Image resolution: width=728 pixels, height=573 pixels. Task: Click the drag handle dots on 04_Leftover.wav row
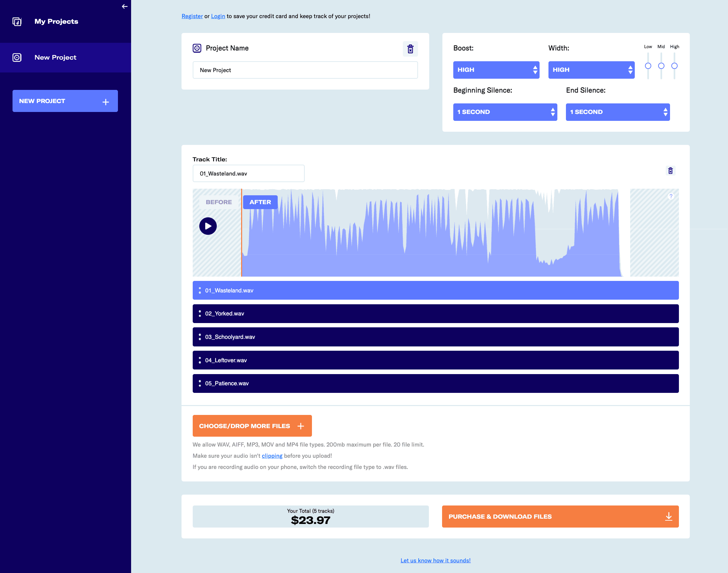coord(200,360)
